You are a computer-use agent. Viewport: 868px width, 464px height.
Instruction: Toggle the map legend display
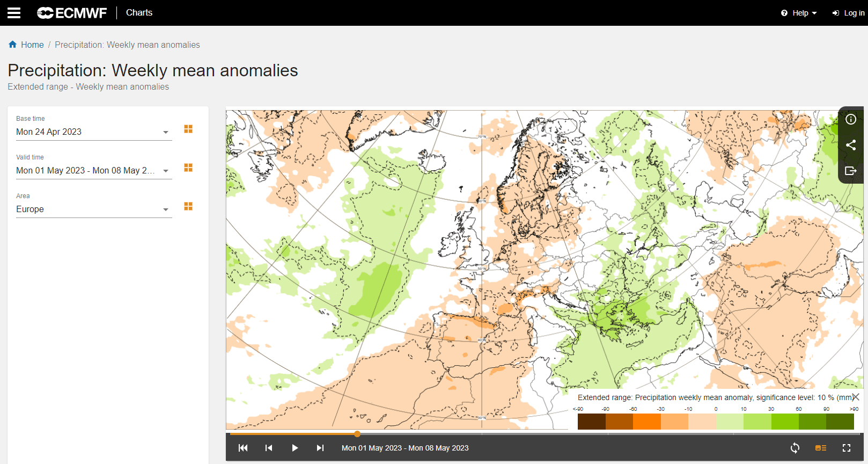[x=821, y=448]
